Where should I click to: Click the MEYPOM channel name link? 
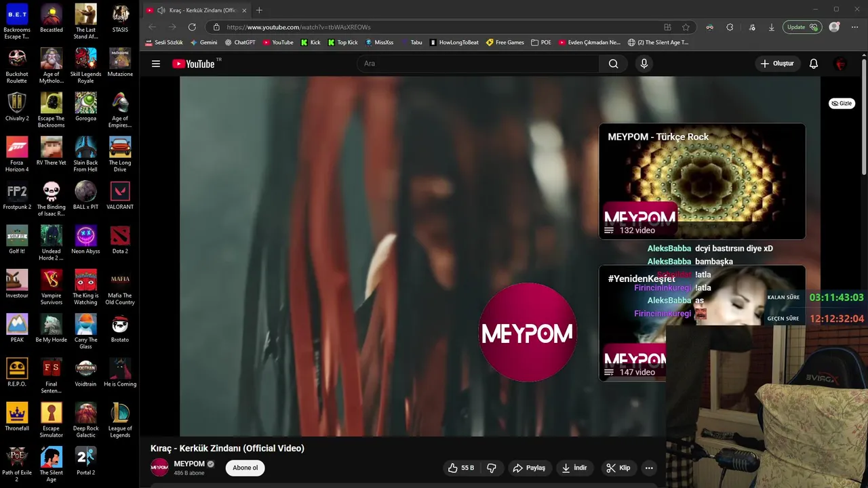pos(189,464)
